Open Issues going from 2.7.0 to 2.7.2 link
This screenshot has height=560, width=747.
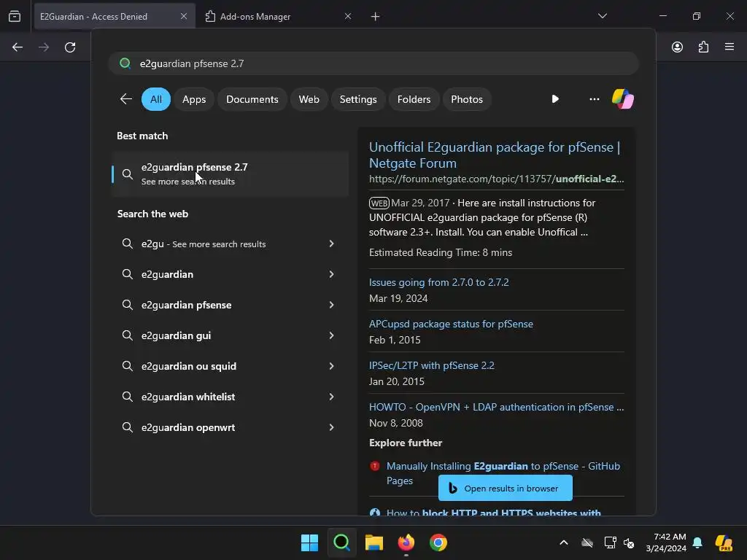pos(438,282)
